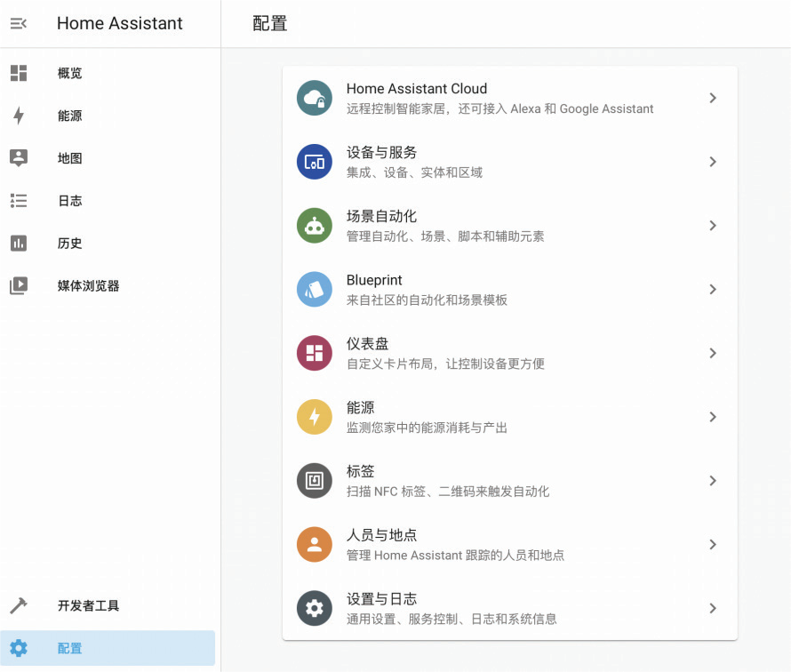
Task: Click the 历史 chart icon in sidebar
Action: point(19,244)
